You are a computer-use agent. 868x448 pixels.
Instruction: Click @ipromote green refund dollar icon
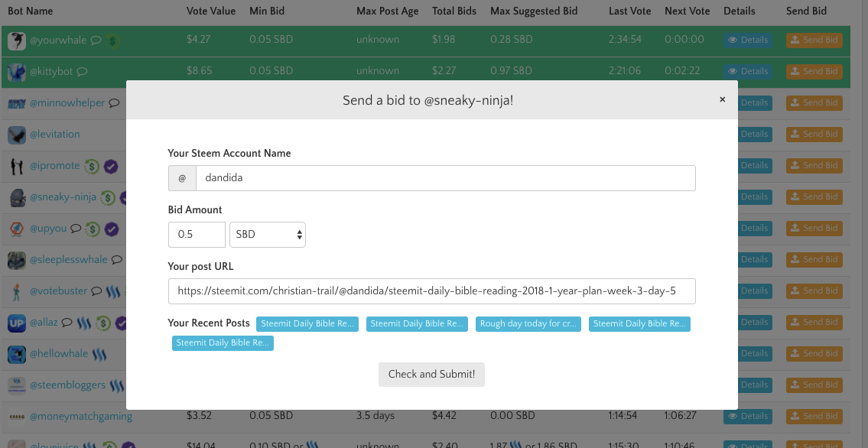click(x=92, y=166)
